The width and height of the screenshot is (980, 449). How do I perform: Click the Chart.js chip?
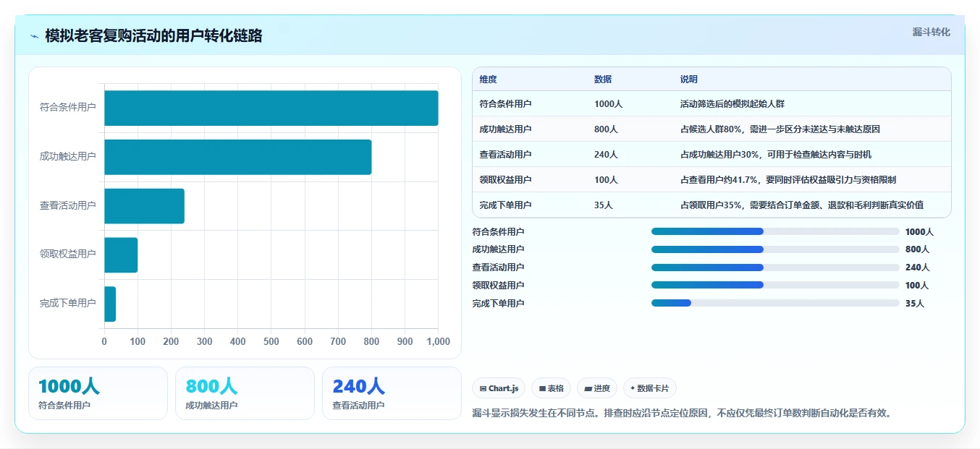coord(499,388)
